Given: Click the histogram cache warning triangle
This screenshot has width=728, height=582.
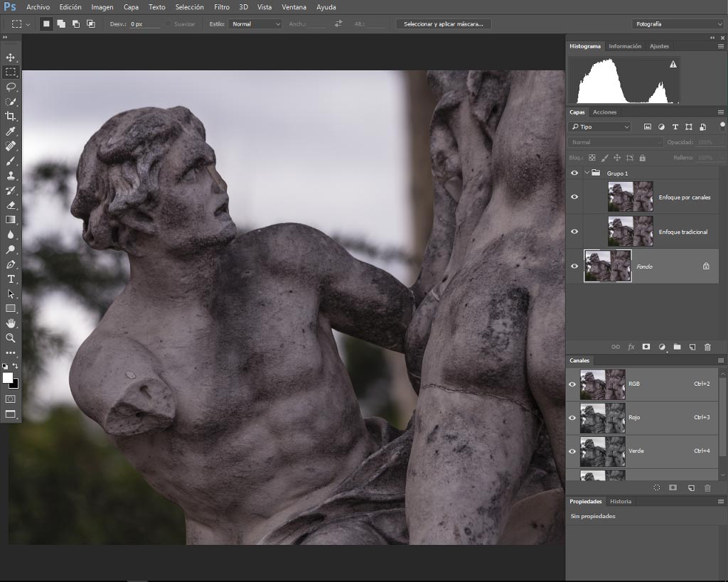Looking at the screenshot, I should pyautogui.click(x=673, y=64).
